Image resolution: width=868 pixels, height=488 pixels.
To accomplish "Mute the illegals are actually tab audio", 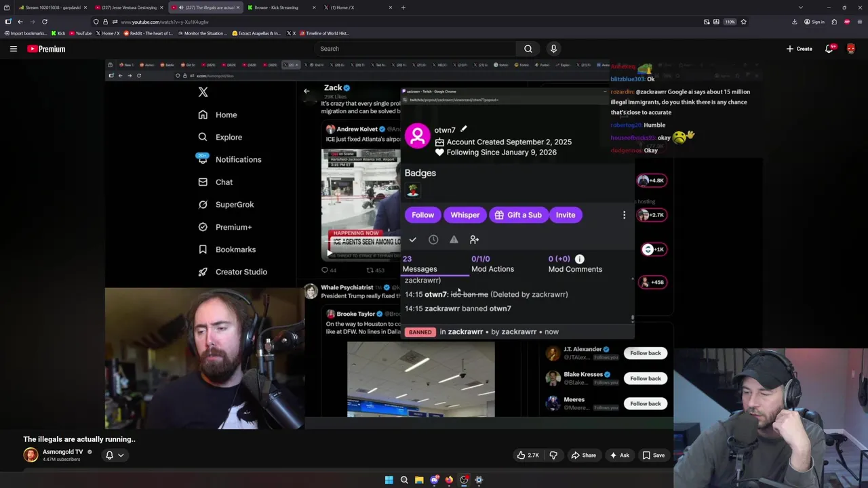I will (x=181, y=7).
